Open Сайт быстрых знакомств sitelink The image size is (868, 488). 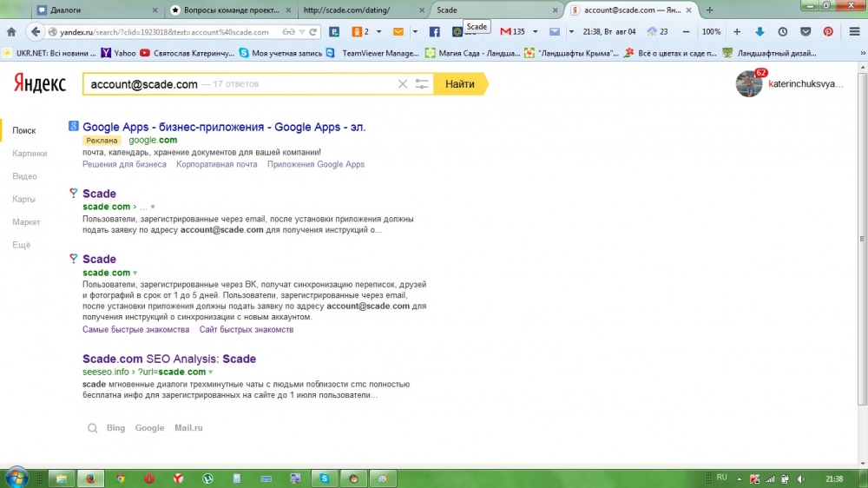(247, 330)
